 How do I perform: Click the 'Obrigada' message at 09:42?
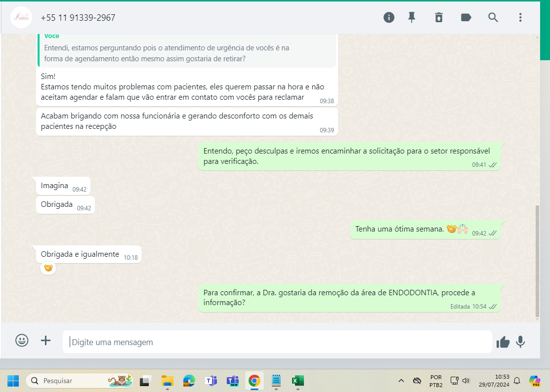(x=65, y=204)
